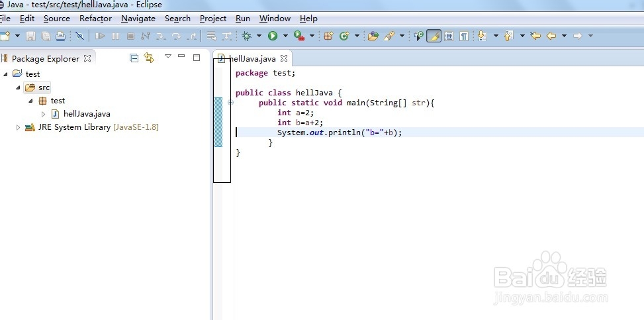Click the Drop to Frame icon
644x320 pixels.
click(211, 36)
